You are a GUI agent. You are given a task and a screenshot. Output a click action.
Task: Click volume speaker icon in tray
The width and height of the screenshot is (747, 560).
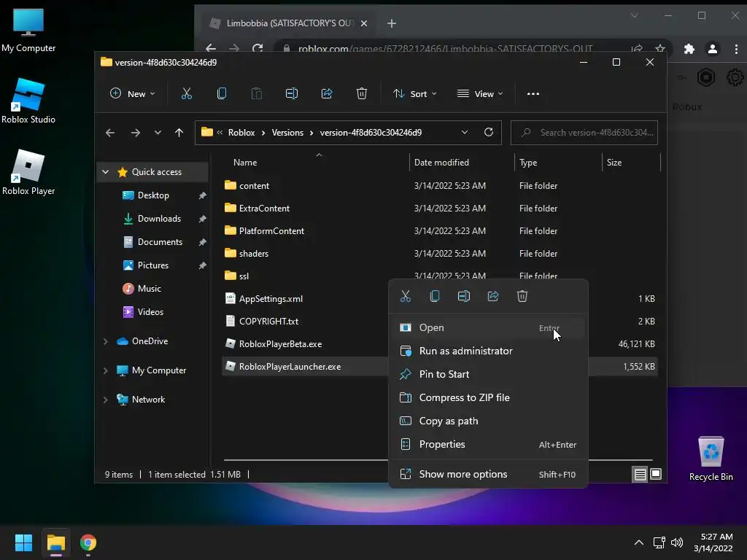(676, 542)
